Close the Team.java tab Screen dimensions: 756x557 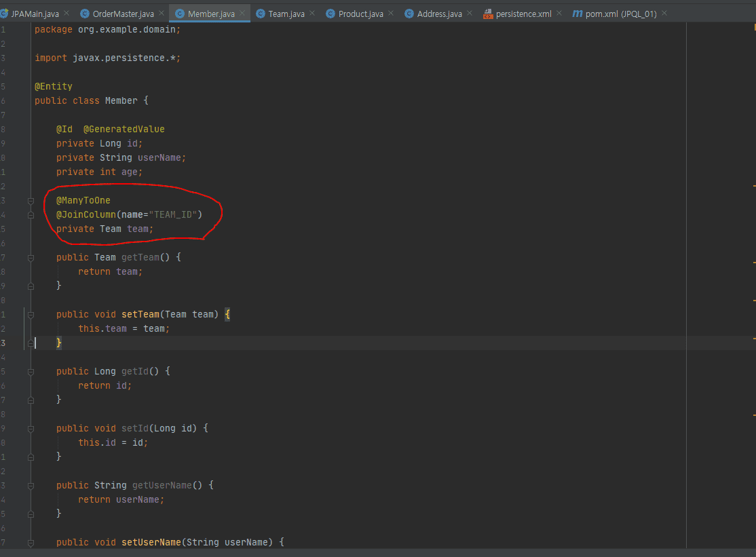(312, 13)
